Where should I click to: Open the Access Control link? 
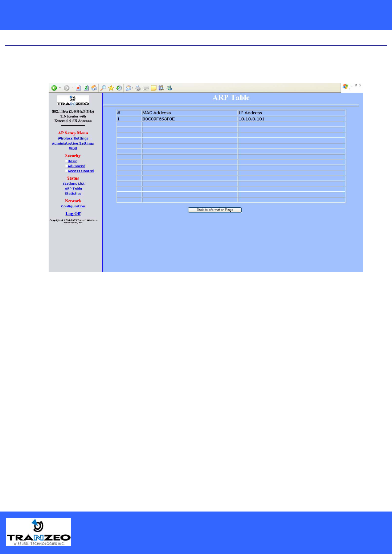(81, 171)
